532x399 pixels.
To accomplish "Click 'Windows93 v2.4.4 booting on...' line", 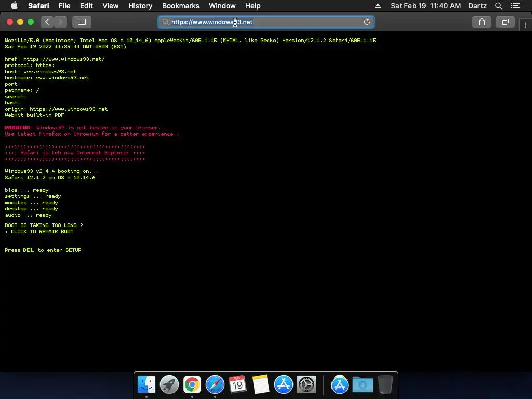I will click(x=51, y=171).
